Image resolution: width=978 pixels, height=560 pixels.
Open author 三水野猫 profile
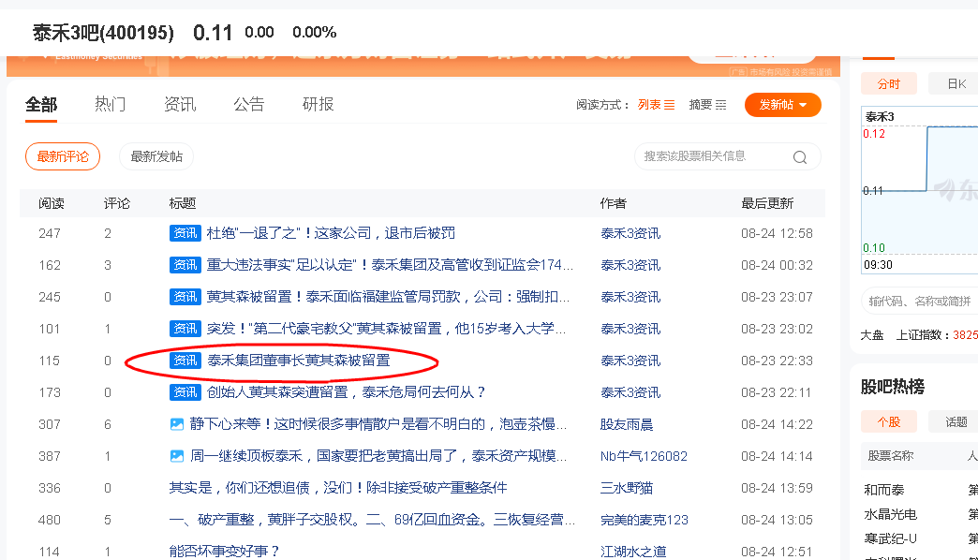pos(627,488)
